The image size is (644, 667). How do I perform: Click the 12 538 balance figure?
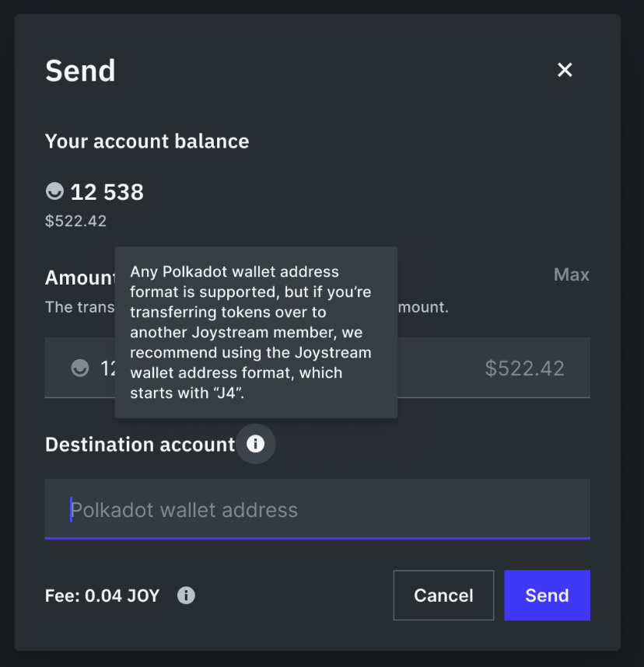(x=107, y=191)
